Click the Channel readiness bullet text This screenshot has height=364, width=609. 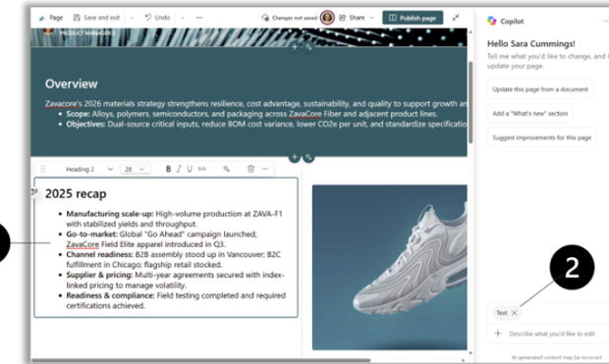pos(173,260)
